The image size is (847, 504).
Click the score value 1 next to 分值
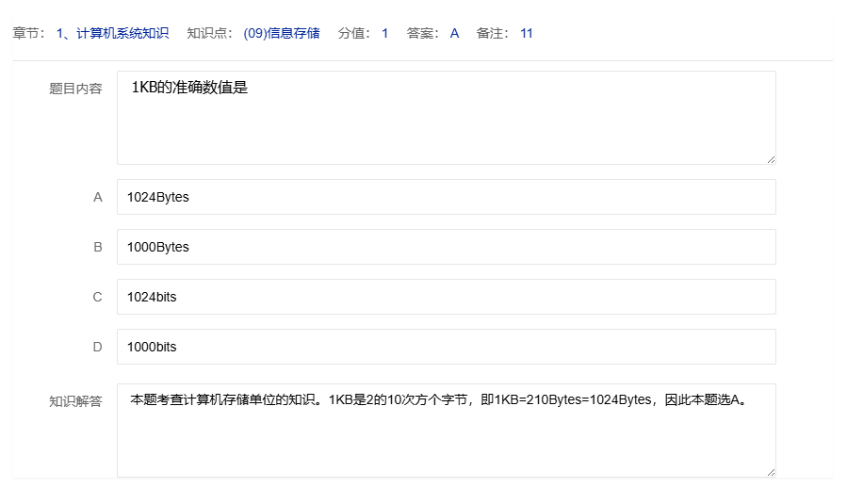tap(384, 33)
